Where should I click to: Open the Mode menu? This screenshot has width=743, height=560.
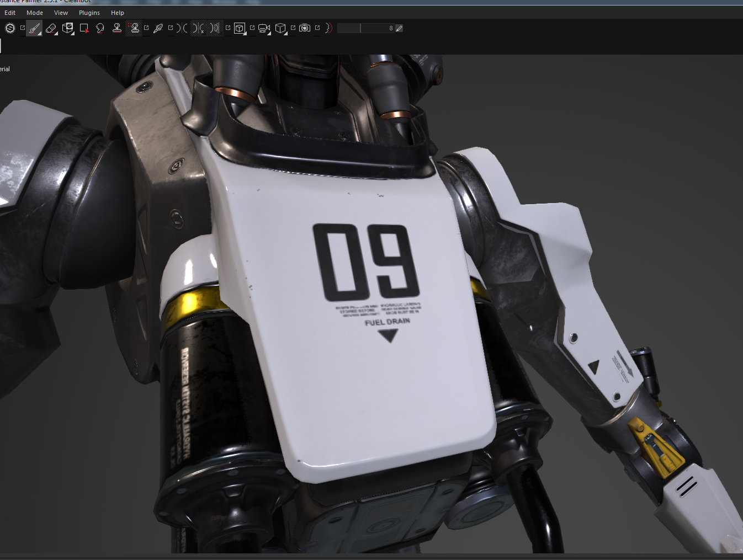coord(35,13)
